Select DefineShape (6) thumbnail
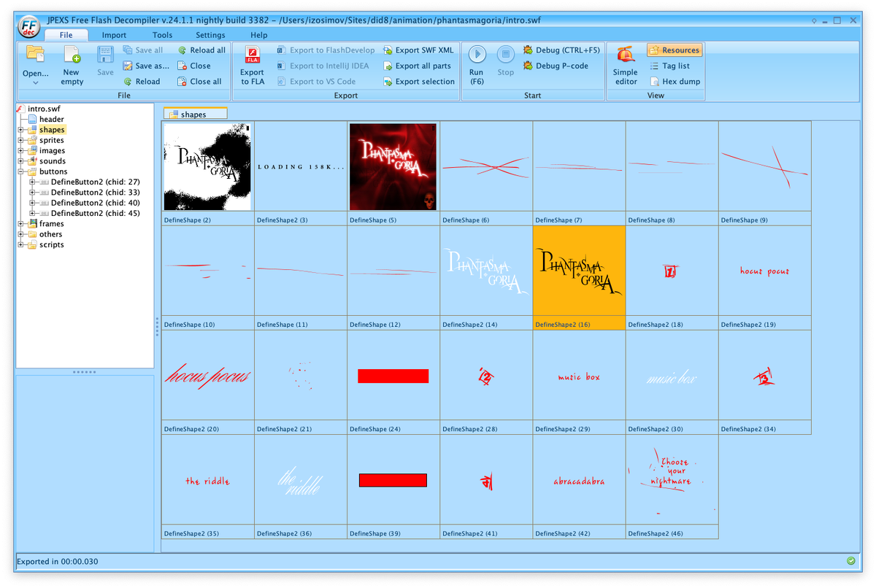Image resolution: width=876 pixels, height=588 pixels. point(486,173)
